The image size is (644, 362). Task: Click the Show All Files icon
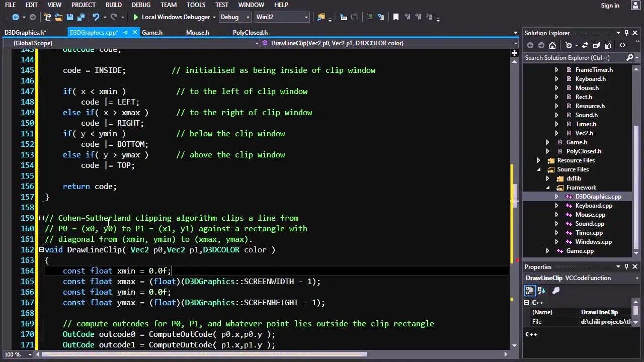click(x=607, y=45)
